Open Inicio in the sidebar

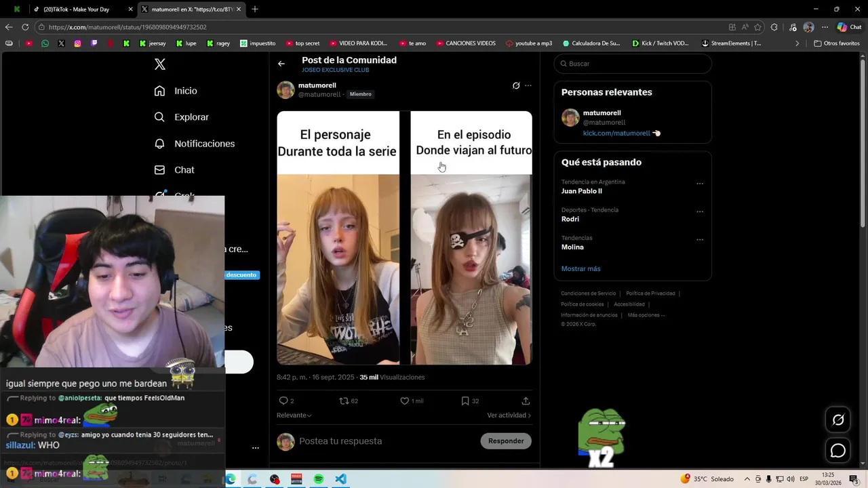point(176,91)
